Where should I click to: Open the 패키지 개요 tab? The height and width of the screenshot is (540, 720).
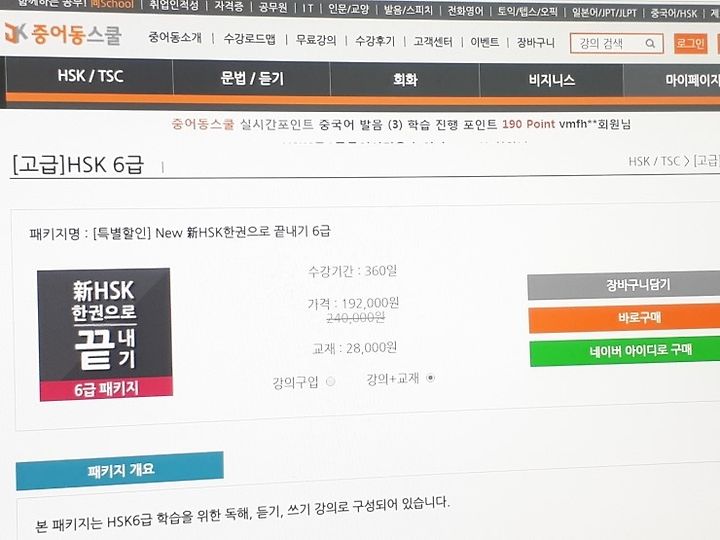[120, 470]
